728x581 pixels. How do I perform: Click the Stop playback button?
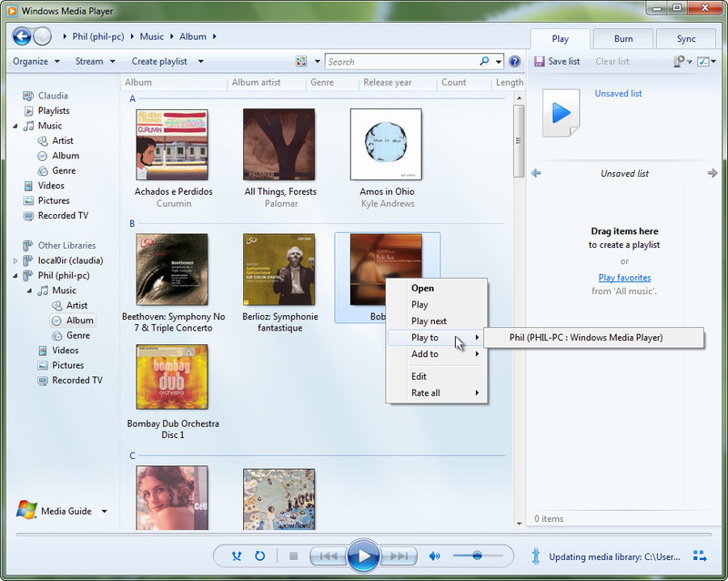(293, 556)
